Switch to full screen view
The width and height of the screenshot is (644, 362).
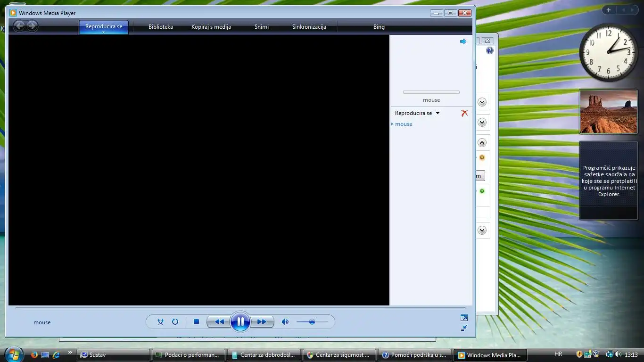pyautogui.click(x=464, y=318)
